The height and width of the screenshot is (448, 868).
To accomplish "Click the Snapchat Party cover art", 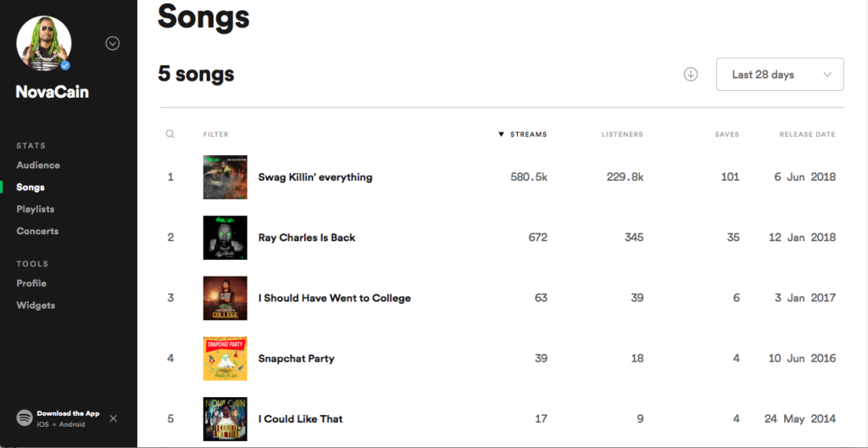I will coord(225,358).
